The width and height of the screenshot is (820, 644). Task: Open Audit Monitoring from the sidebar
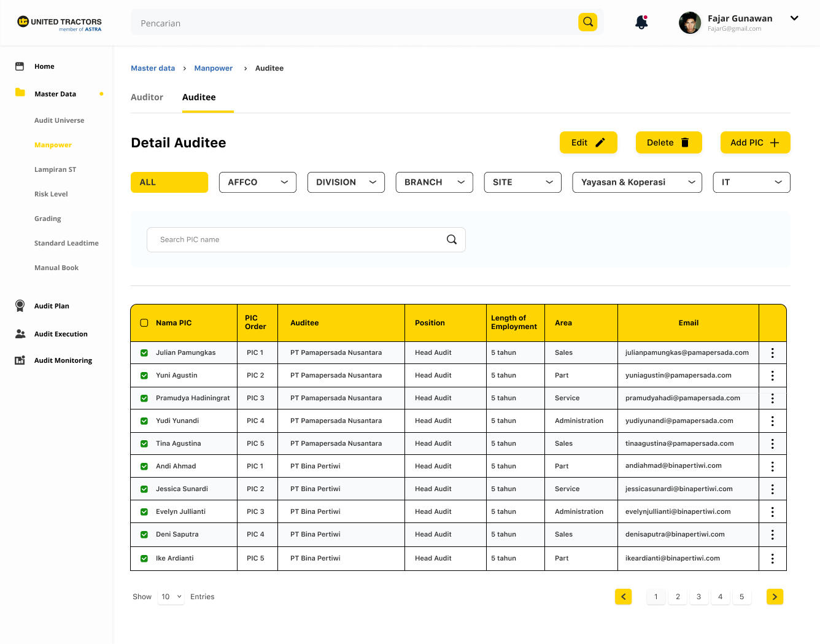(x=63, y=360)
